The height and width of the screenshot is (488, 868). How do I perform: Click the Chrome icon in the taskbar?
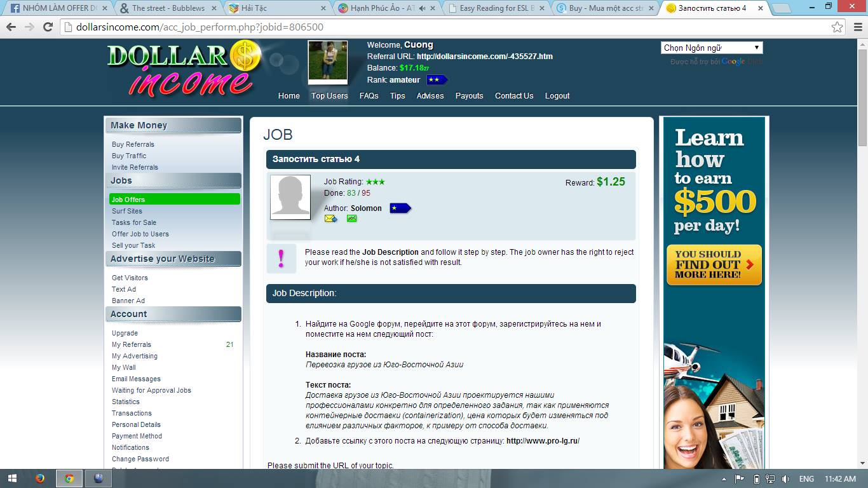click(69, 478)
